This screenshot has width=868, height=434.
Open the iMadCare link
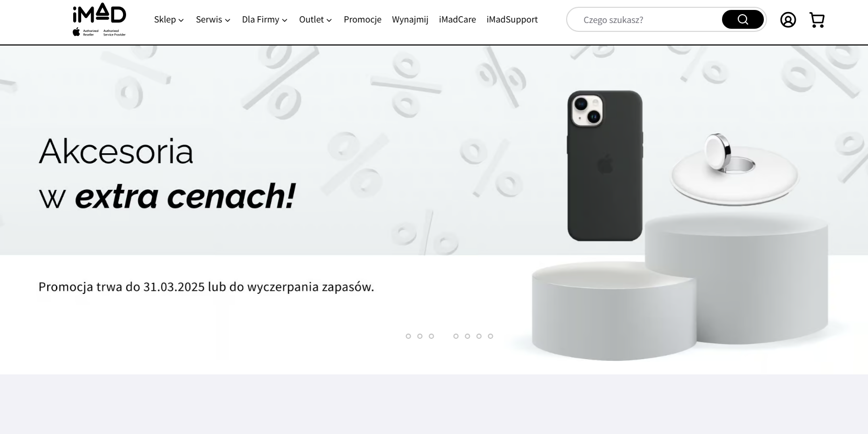pos(457,19)
